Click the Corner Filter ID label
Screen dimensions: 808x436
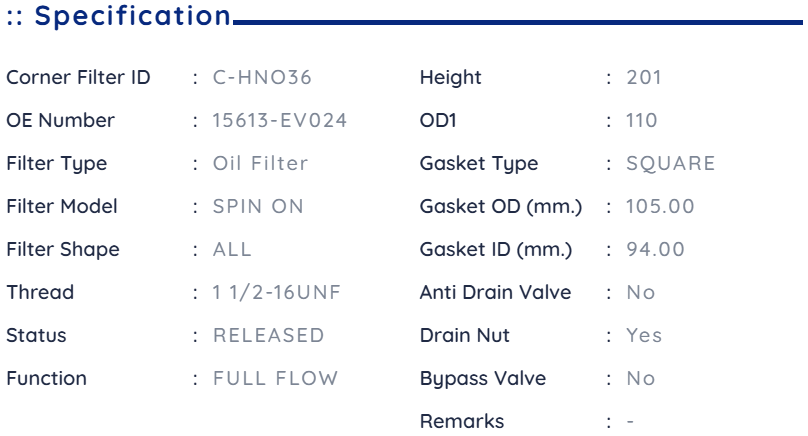pos(78,78)
